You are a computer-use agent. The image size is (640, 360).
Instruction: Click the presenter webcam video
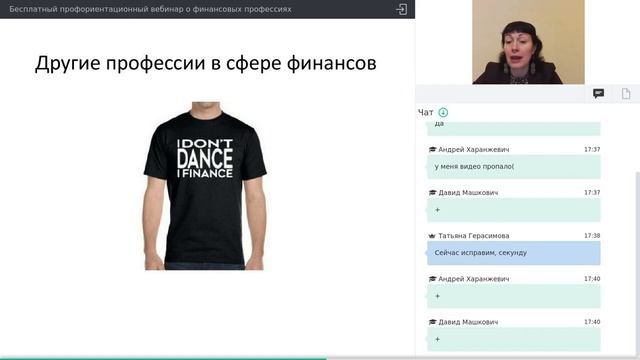click(x=528, y=42)
